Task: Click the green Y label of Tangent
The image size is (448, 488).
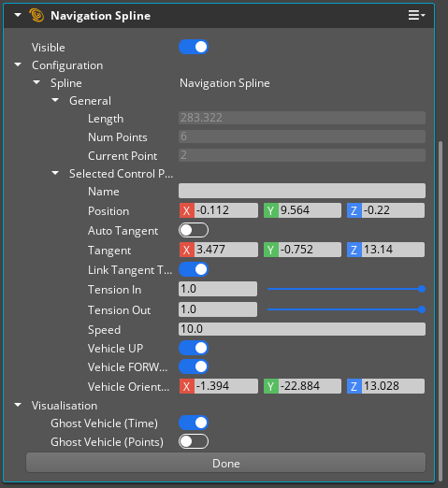Action: [x=271, y=250]
